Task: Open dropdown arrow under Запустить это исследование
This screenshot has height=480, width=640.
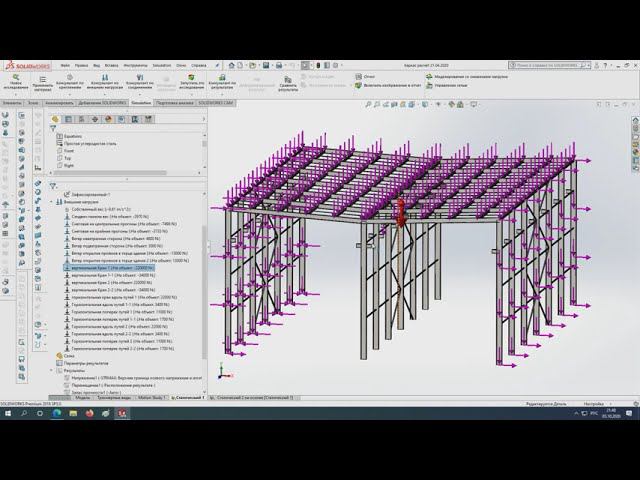Action: 191,94
